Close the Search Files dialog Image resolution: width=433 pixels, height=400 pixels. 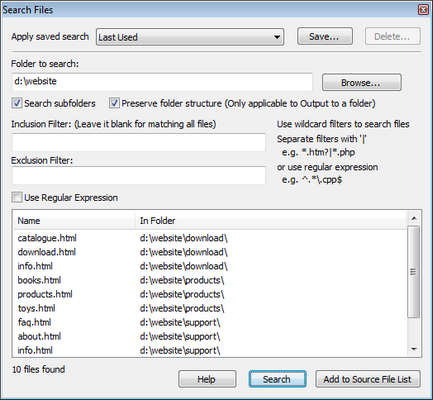point(423,9)
